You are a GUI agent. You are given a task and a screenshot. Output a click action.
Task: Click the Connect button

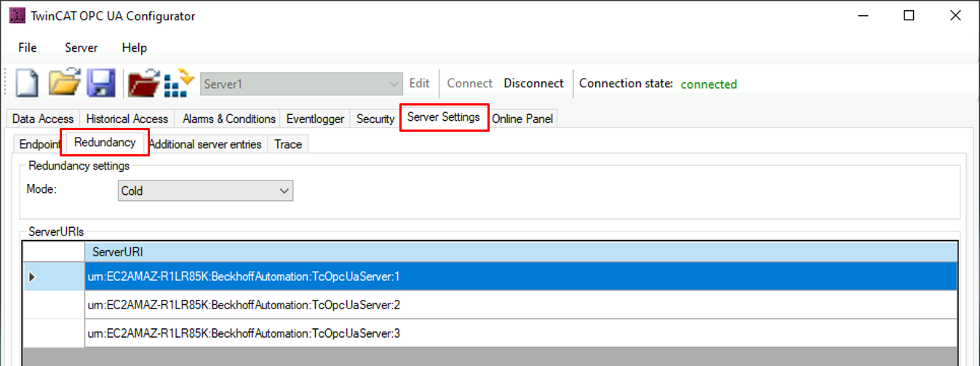click(x=470, y=83)
